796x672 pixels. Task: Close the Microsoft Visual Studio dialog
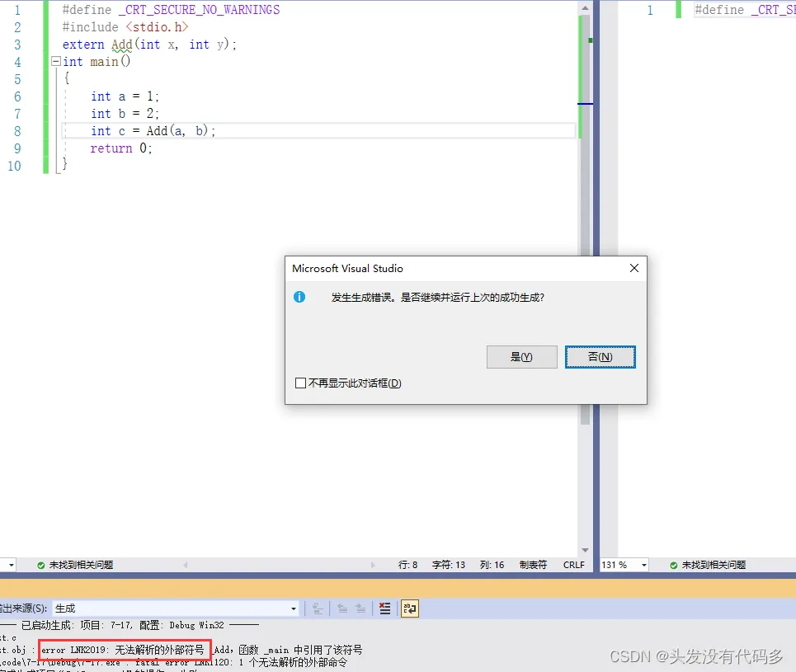(x=634, y=268)
